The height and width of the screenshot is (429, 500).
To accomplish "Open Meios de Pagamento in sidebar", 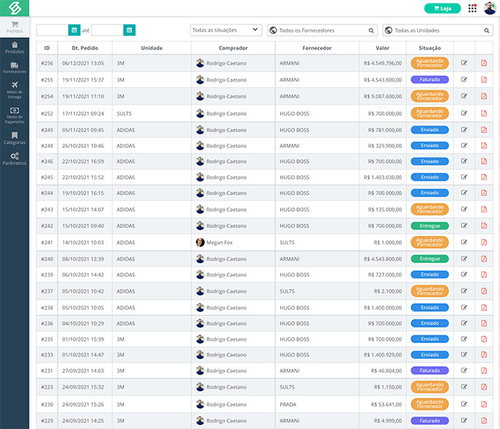I will point(14,115).
